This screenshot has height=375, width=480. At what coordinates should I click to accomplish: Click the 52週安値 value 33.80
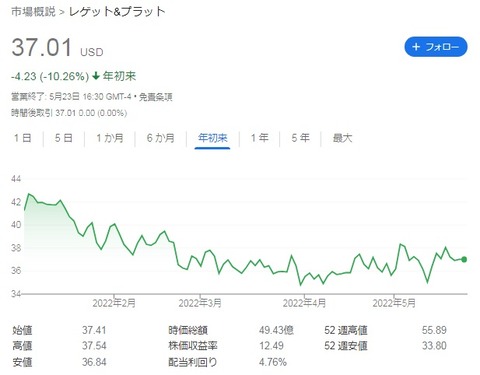coord(434,346)
